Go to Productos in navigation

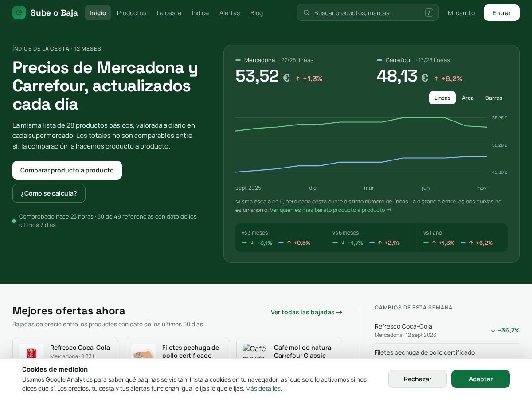tap(132, 12)
